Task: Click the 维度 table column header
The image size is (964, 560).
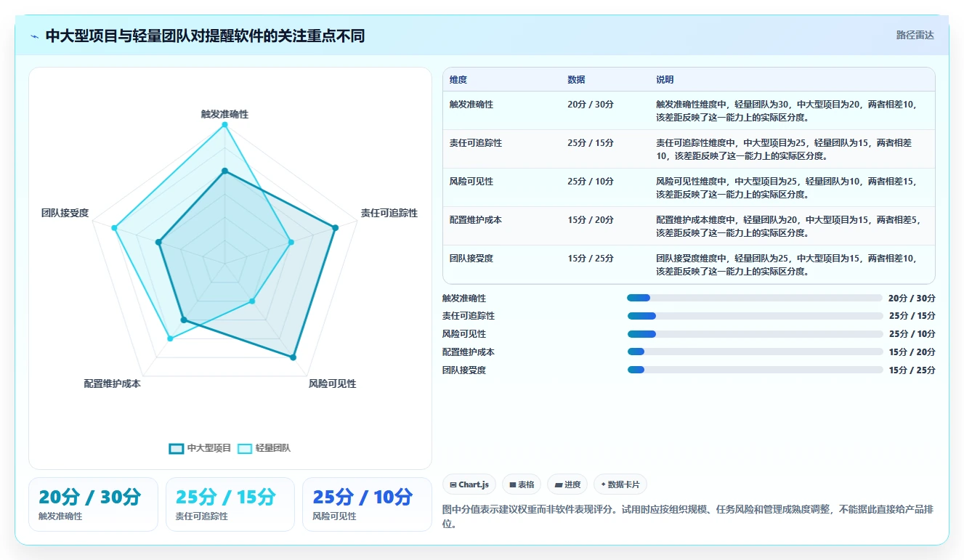Action: (x=458, y=79)
